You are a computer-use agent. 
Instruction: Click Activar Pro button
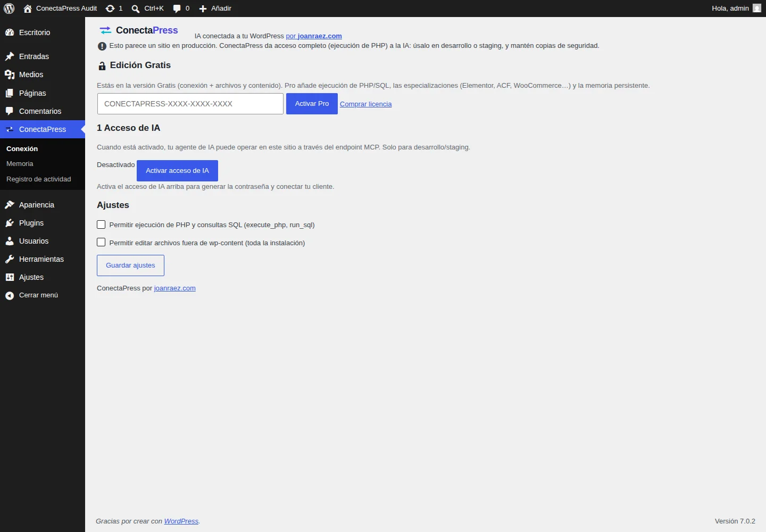click(312, 104)
